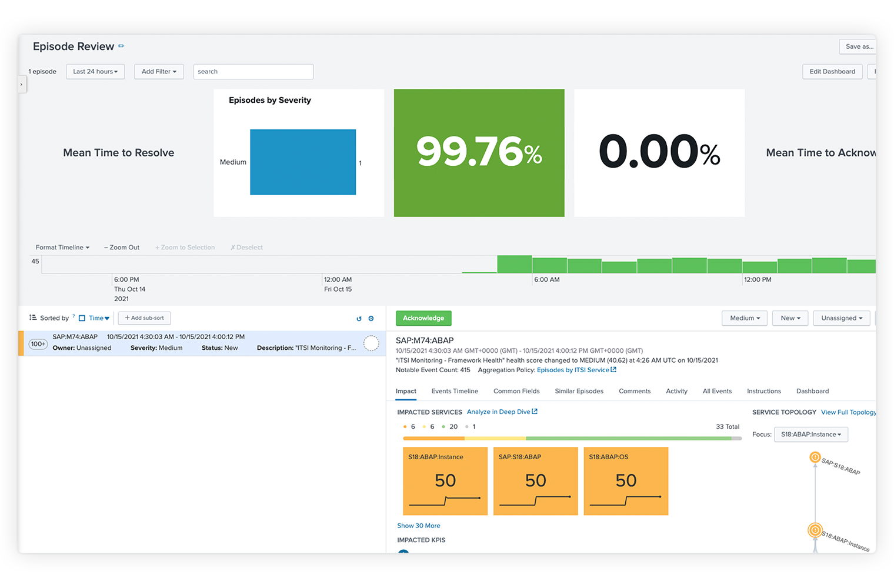
Task: Click the sort order icon beside Sorted by
Action: click(32, 318)
